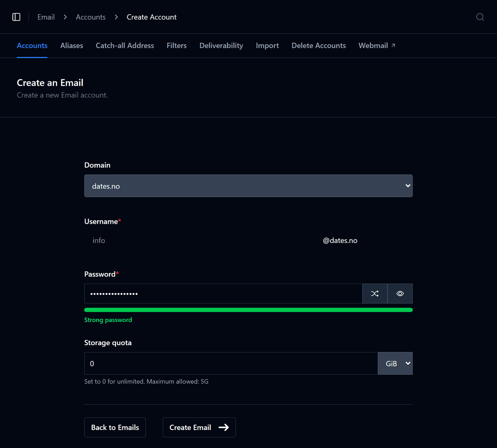Focus the Password input field

223,293
